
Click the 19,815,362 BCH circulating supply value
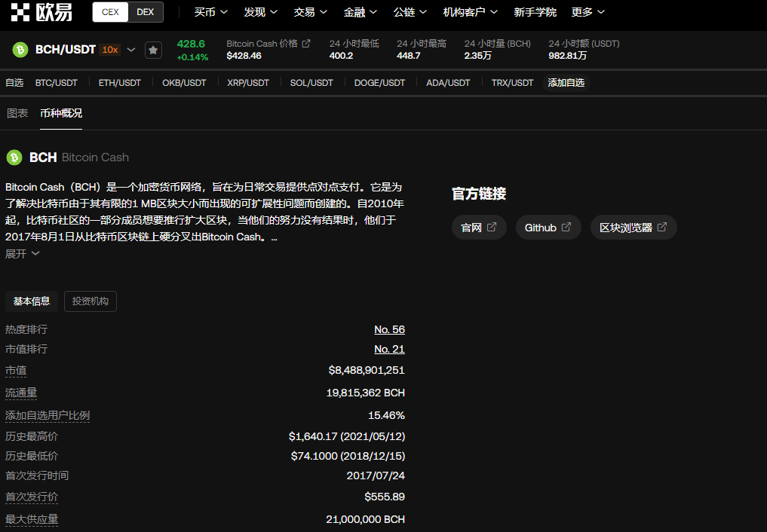click(x=366, y=393)
